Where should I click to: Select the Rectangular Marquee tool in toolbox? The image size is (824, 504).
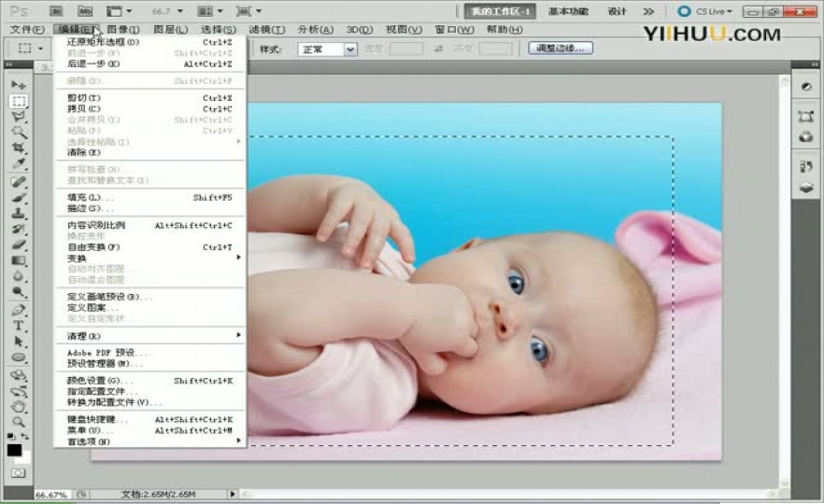(19, 101)
